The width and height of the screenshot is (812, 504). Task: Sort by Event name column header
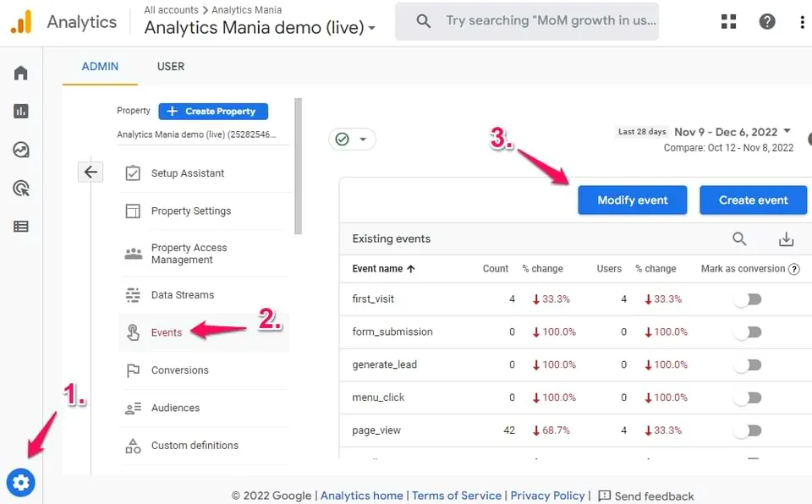383,269
